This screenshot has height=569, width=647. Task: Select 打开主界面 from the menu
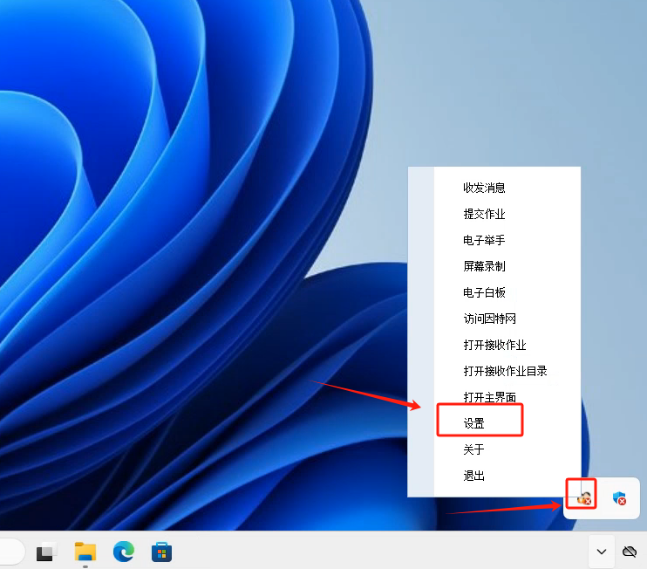click(x=489, y=397)
